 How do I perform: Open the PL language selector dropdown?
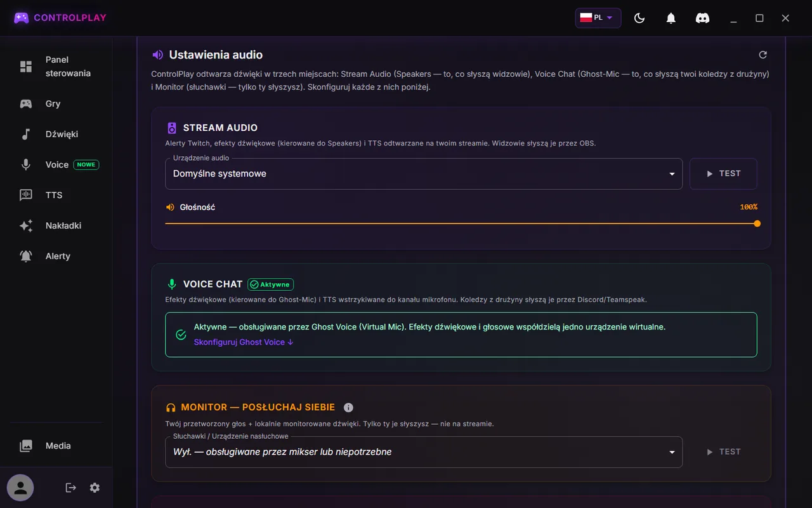[598, 18]
